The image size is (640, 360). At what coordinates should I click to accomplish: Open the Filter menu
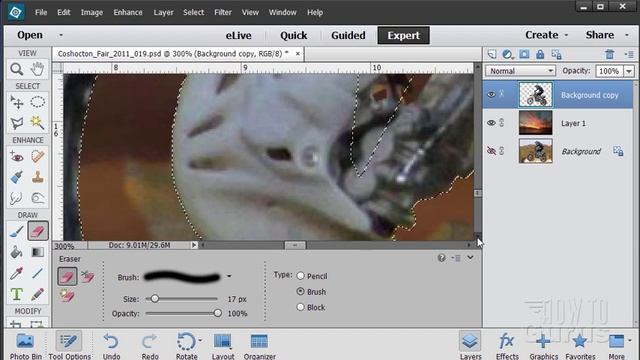pyautogui.click(x=223, y=12)
